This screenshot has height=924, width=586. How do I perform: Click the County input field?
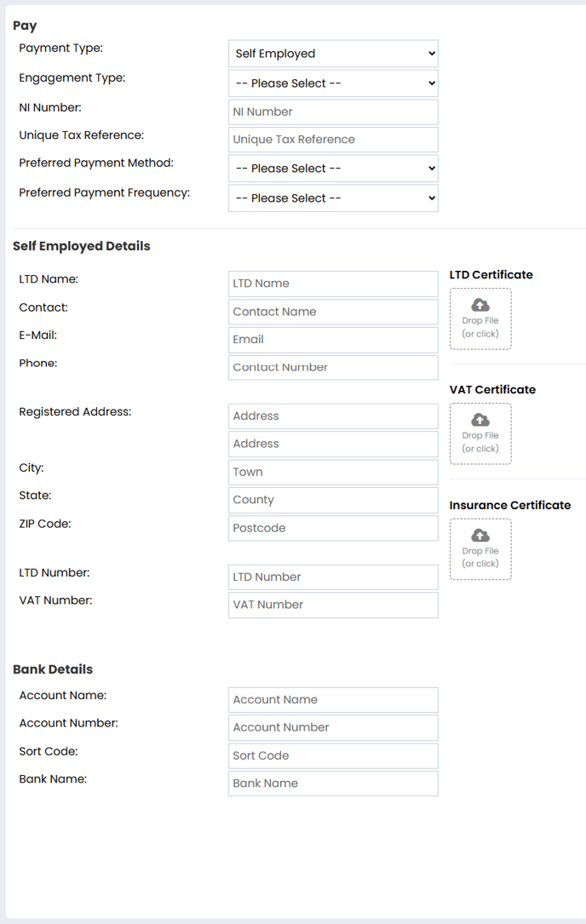point(333,500)
